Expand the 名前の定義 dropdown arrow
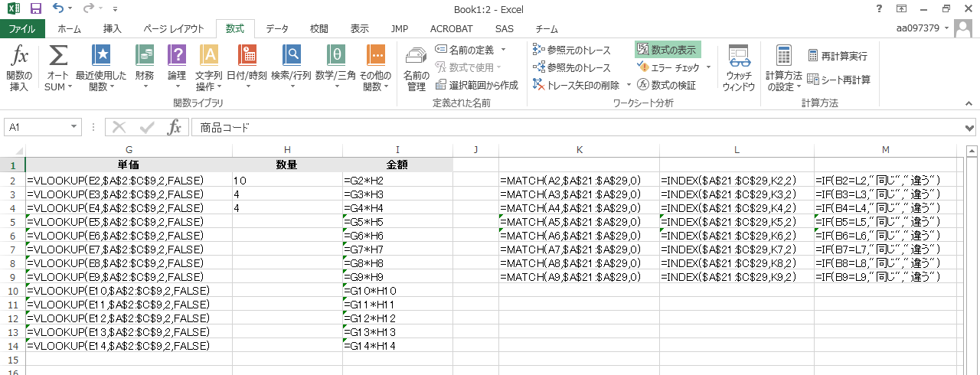 (503, 50)
